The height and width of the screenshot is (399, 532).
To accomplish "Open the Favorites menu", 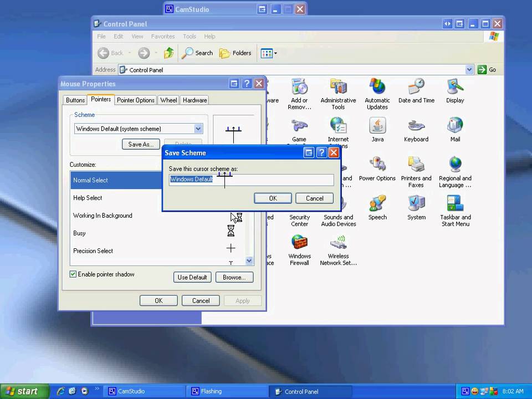I will coord(163,37).
